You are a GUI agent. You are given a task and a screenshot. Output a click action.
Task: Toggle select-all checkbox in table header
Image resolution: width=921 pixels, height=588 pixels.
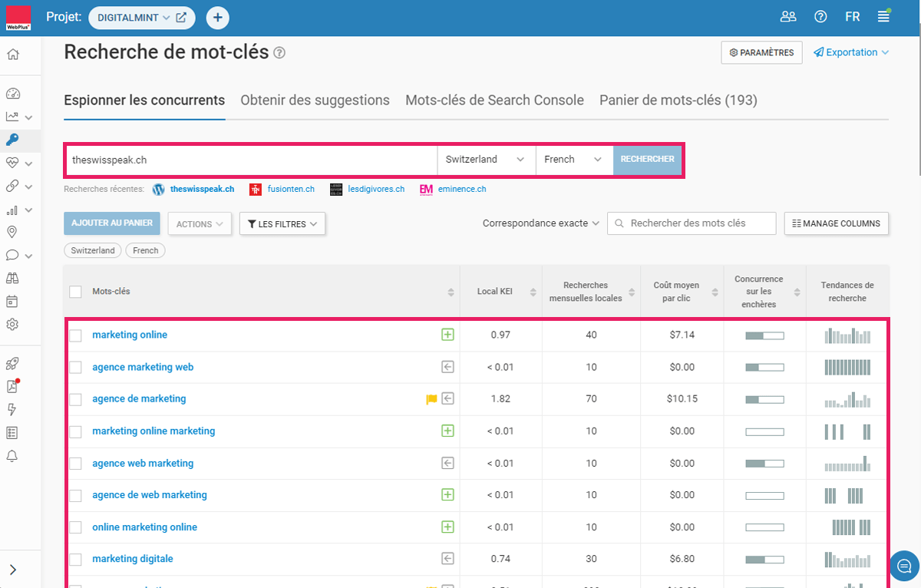(x=75, y=292)
